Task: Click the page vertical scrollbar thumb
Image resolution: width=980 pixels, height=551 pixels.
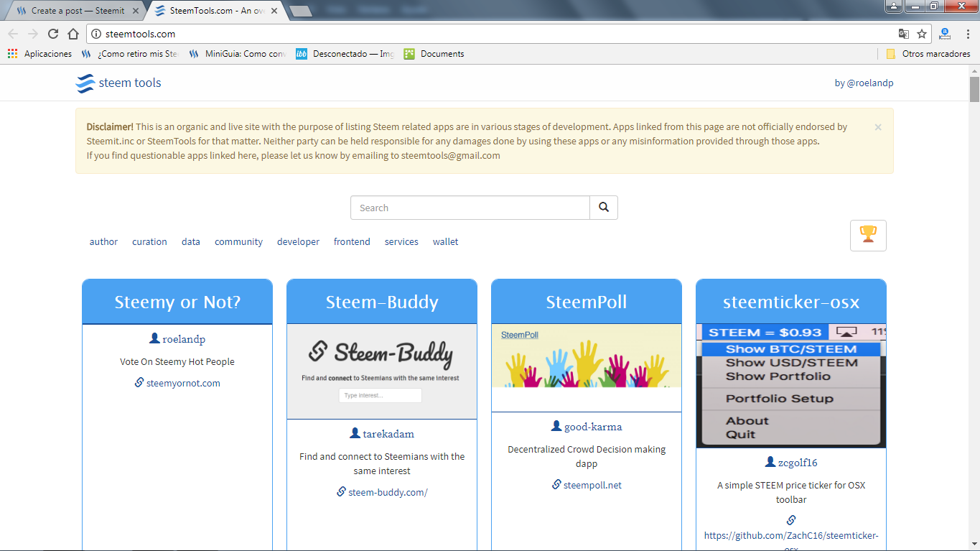Action: tap(974, 89)
